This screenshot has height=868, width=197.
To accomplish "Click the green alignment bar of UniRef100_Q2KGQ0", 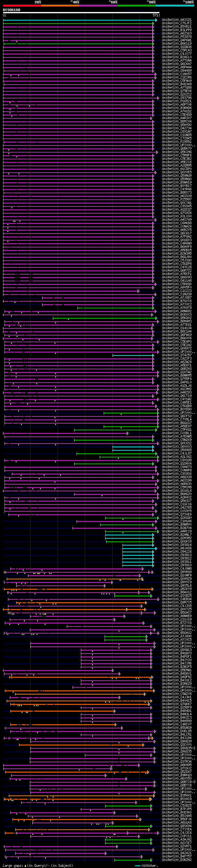I will tap(132, 518).
